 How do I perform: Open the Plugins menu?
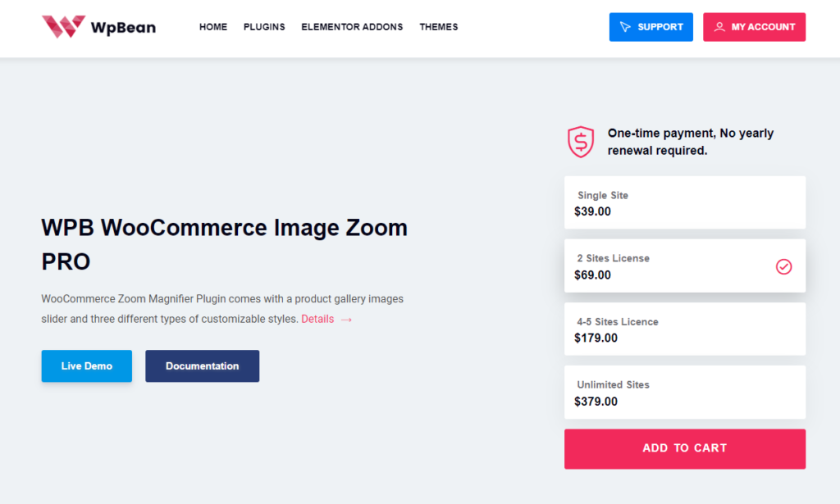coord(264,27)
